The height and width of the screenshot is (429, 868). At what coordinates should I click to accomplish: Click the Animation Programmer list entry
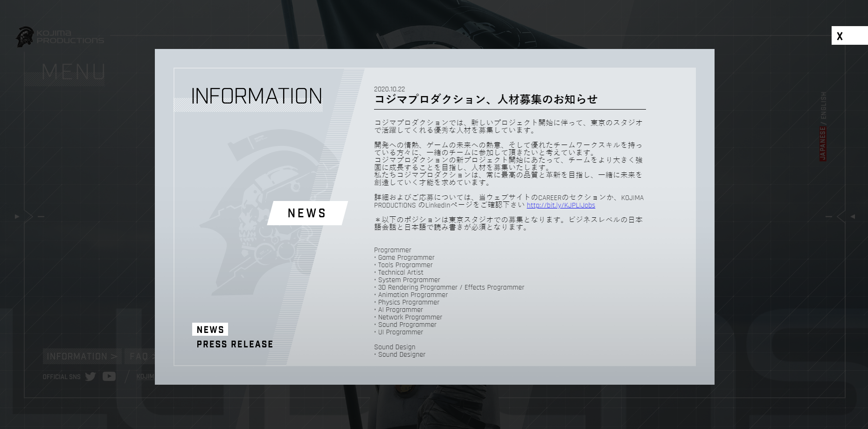point(411,295)
